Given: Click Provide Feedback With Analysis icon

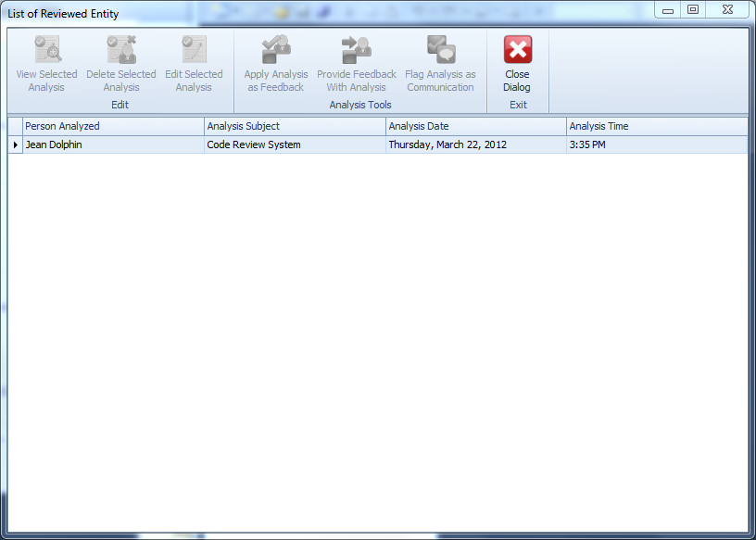Looking at the screenshot, I should 357,50.
